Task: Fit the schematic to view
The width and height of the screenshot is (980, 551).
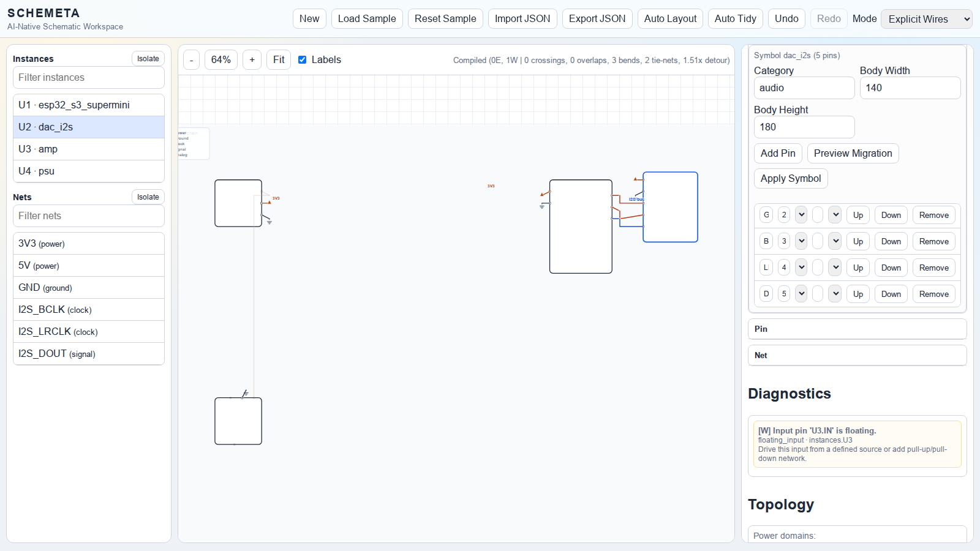Action: coord(279,60)
